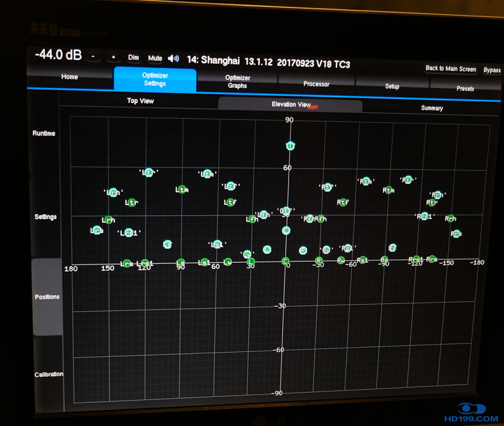This screenshot has width=504, height=426.
Task: Open the Calibration side section
Action: click(x=49, y=374)
